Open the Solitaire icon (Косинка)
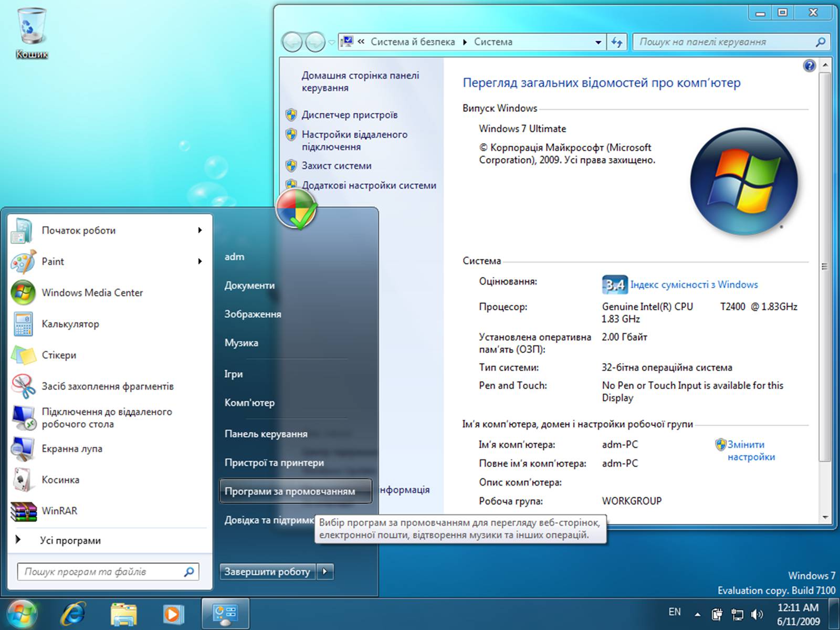The height and width of the screenshot is (630, 840). (23, 480)
